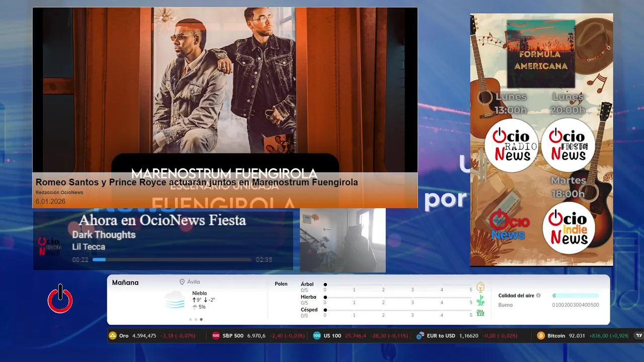Click the Buena air quality rating
Image resolution: width=644 pixels, height=362 pixels.
[506, 305]
